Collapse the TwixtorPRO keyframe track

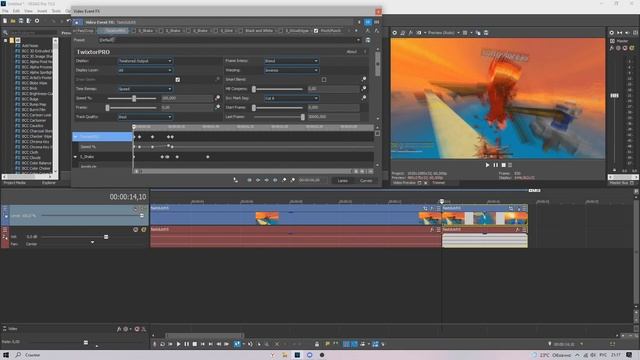(x=76, y=137)
